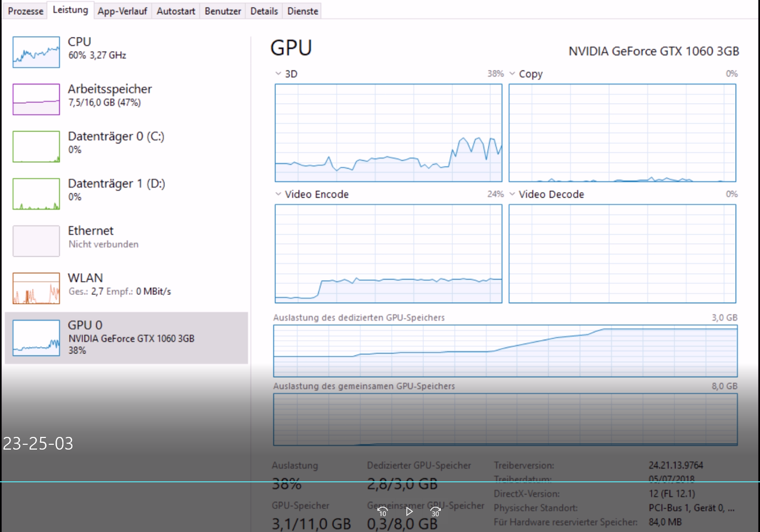Click the NVIDIA GeForce GTX 1060 3GB title

(x=654, y=51)
